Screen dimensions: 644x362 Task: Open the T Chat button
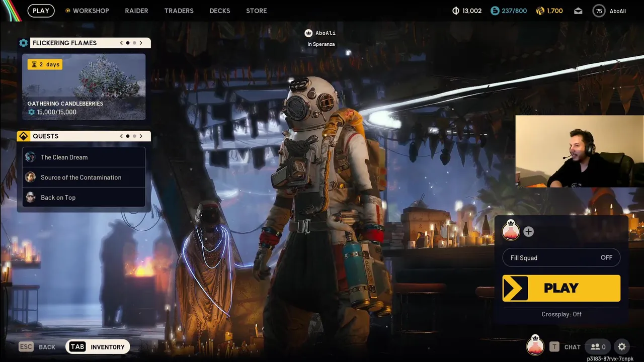(565, 347)
